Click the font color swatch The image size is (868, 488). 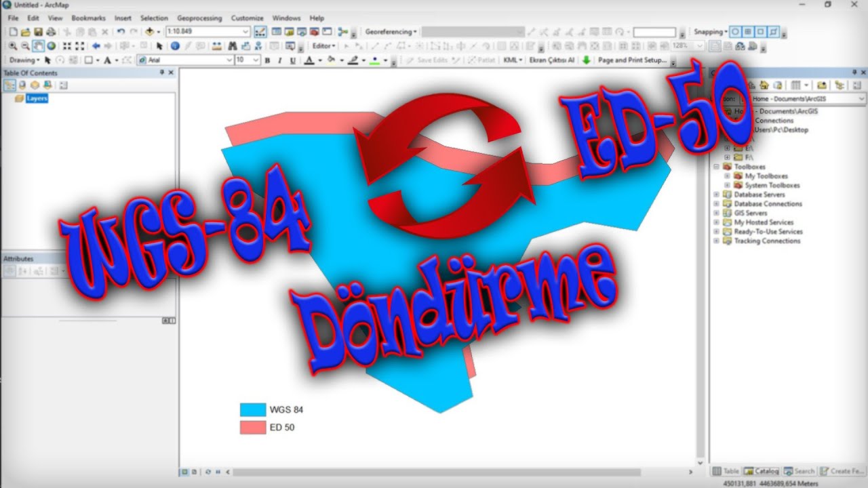click(309, 60)
